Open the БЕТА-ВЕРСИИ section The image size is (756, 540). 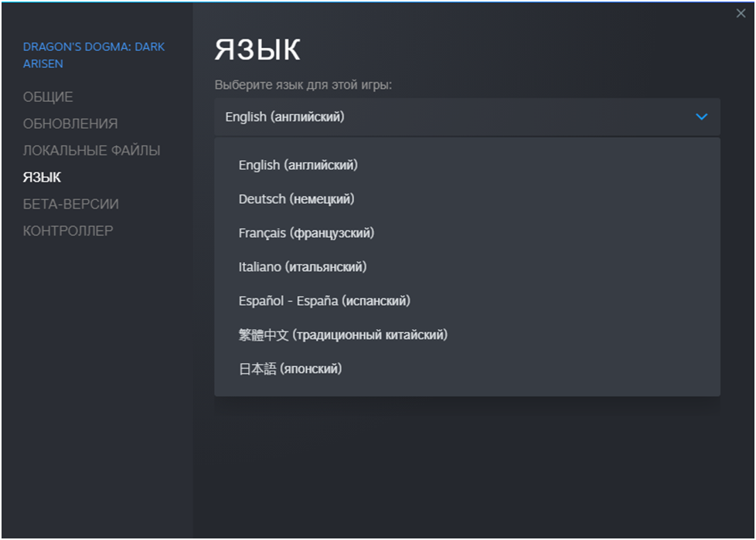71,204
